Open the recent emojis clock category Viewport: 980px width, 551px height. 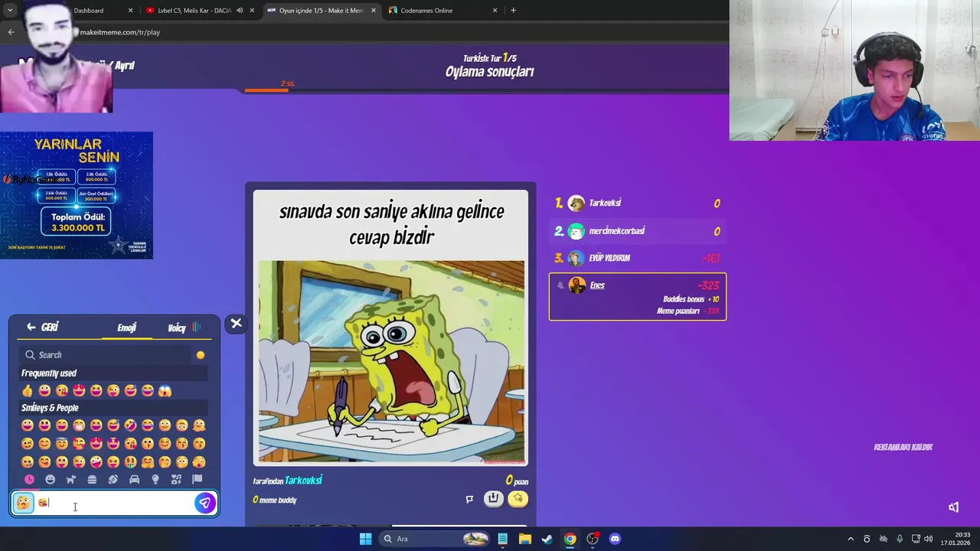tap(29, 480)
